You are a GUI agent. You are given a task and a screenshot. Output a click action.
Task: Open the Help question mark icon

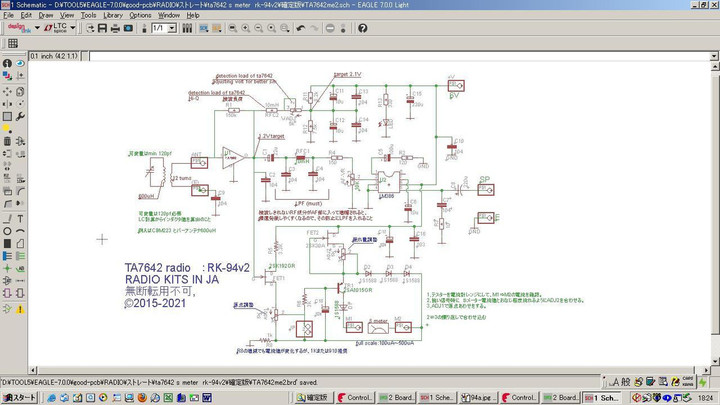tap(362, 28)
